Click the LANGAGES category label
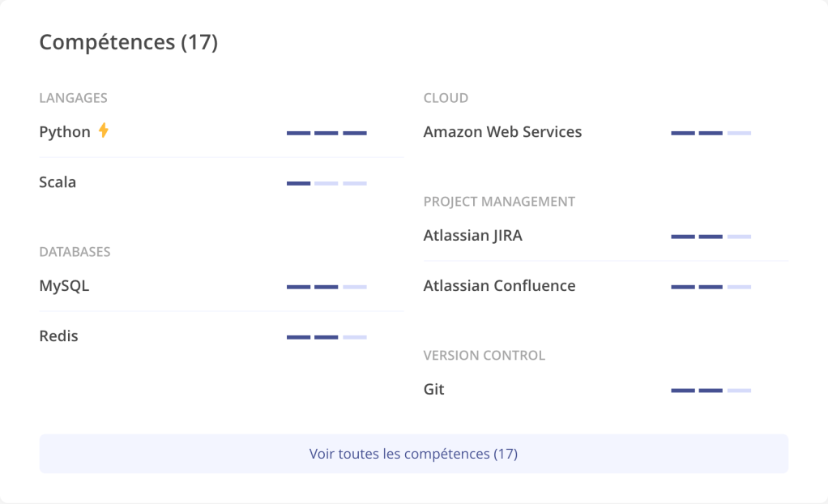 [x=73, y=98]
